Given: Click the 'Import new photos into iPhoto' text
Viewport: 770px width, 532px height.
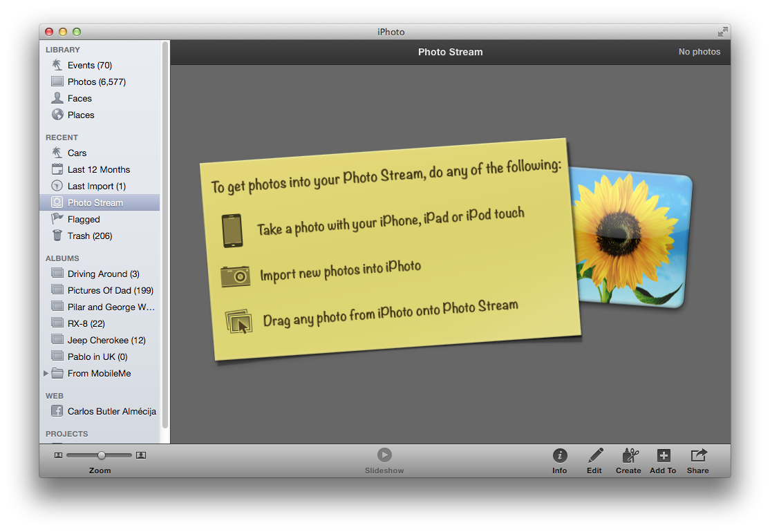Looking at the screenshot, I should pos(340,270).
